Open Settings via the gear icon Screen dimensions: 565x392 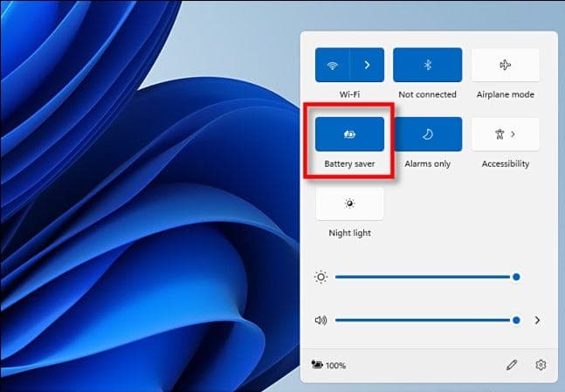[x=541, y=365]
